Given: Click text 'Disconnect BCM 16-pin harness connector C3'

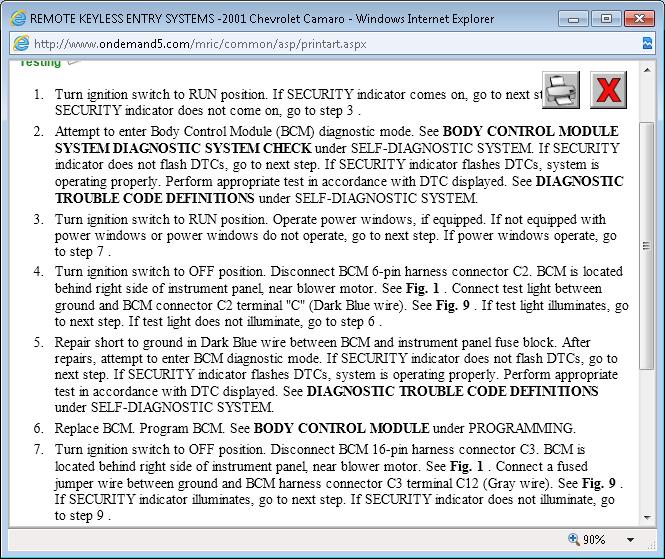Looking at the screenshot, I should pos(405,449).
